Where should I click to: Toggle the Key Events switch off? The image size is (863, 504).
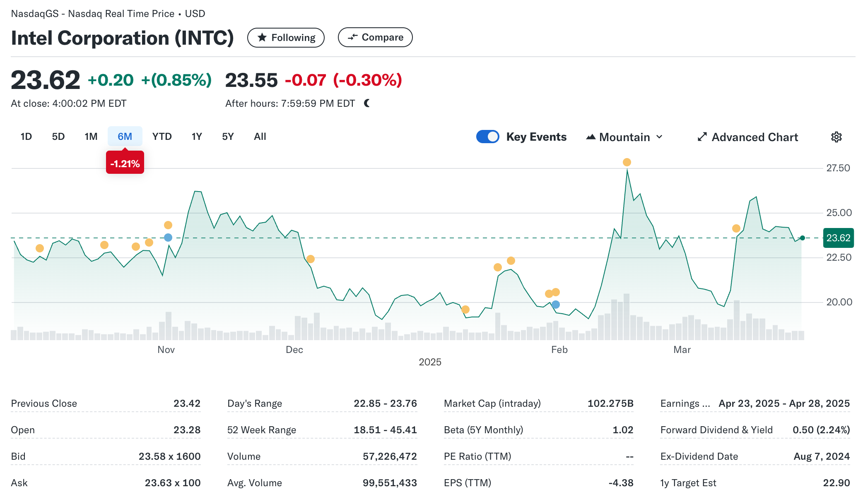[487, 137]
